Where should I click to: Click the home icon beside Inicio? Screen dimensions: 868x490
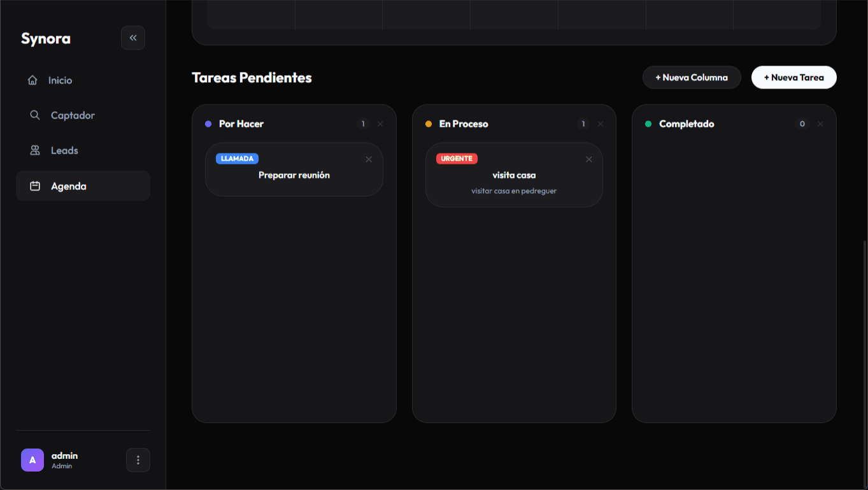(32, 80)
